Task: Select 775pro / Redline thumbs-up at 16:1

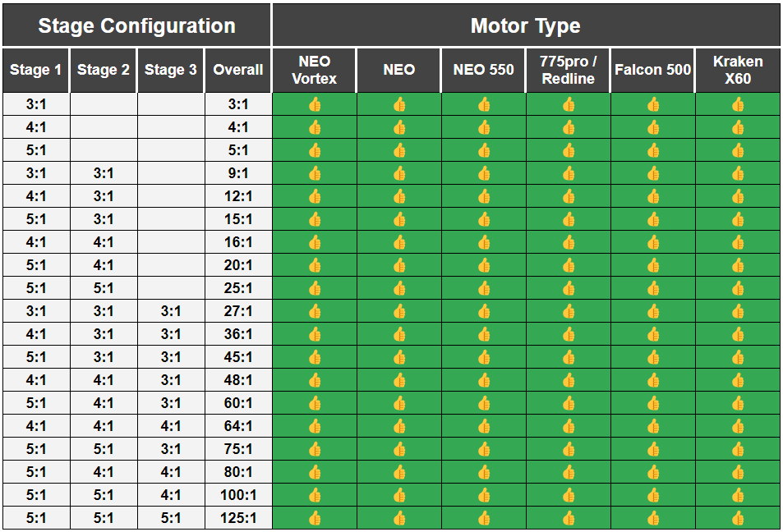Action: coord(569,242)
